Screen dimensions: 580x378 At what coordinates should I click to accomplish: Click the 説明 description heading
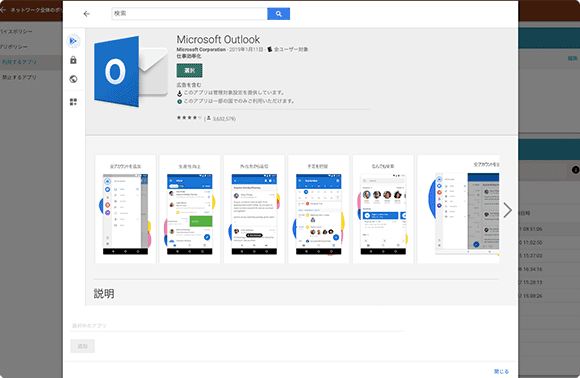point(104,294)
